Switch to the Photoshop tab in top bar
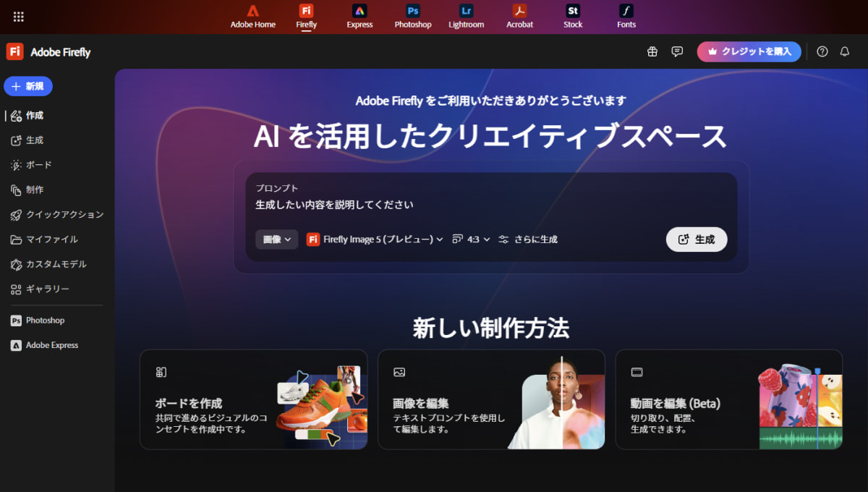868x492 pixels. tap(412, 16)
